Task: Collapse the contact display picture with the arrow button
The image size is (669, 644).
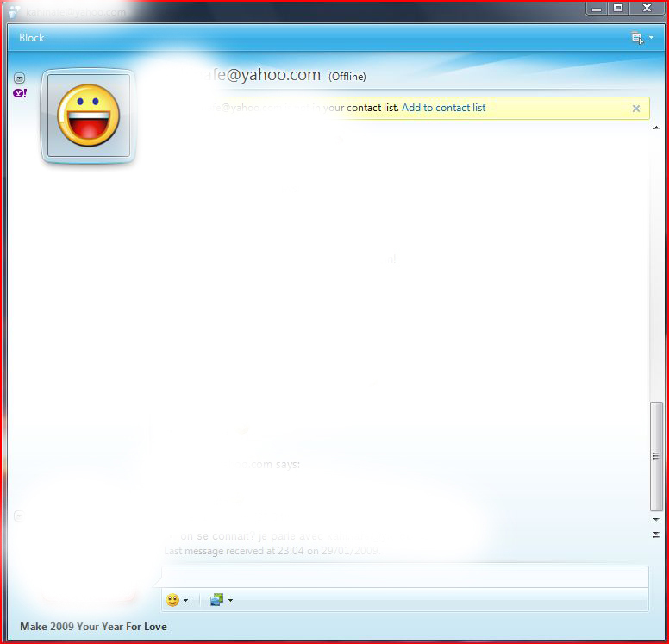Action: (19, 78)
